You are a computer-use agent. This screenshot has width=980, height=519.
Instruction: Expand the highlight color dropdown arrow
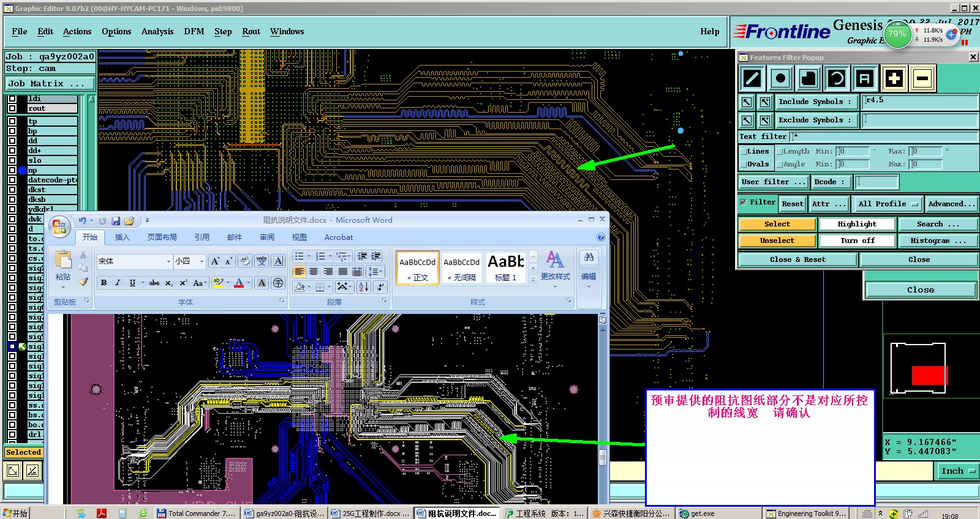coord(228,283)
